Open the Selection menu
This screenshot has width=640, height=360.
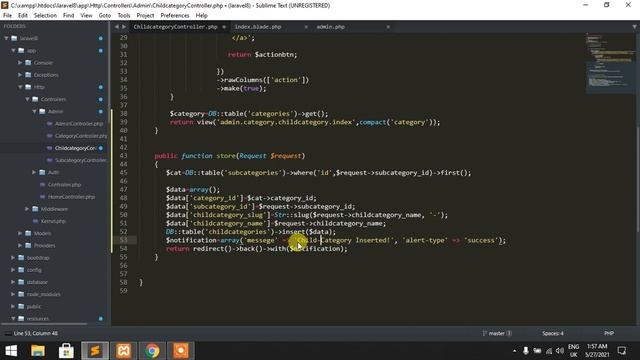coord(45,16)
